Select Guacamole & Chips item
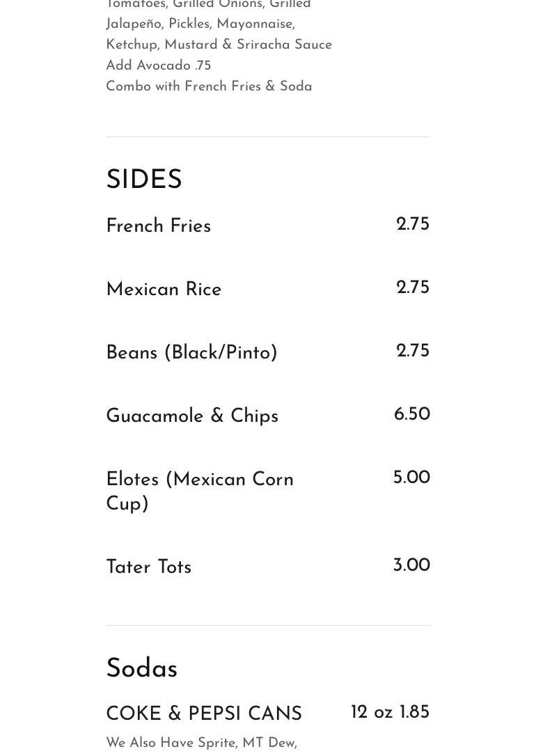Viewport: 536px width, 756px height. pyautogui.click(x=192, y=416)
